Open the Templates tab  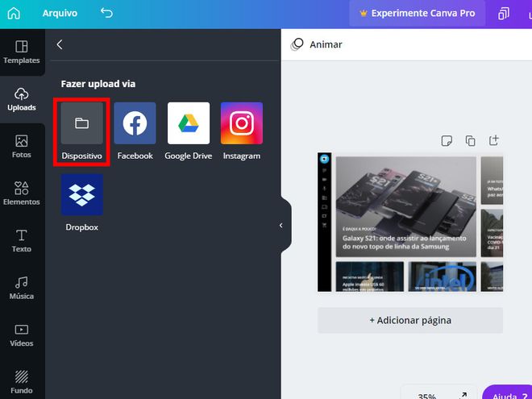point(22,52)
